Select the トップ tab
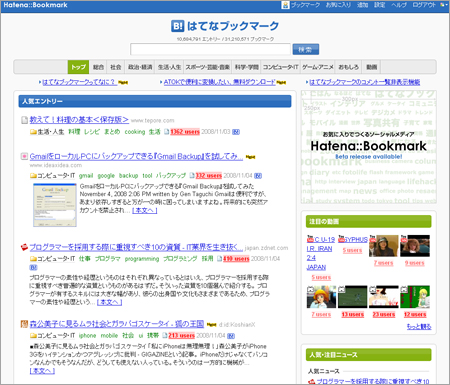This screenshot has height=385, width=450. (x=79, y=67)
